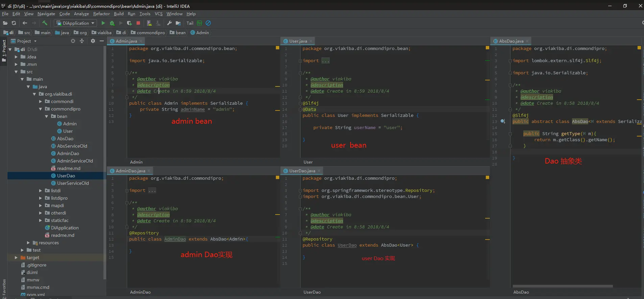Image resolution: width=644 pixels, height=299 pixels.
Task: Stop the running process with red square
Action: coord(138,23)
